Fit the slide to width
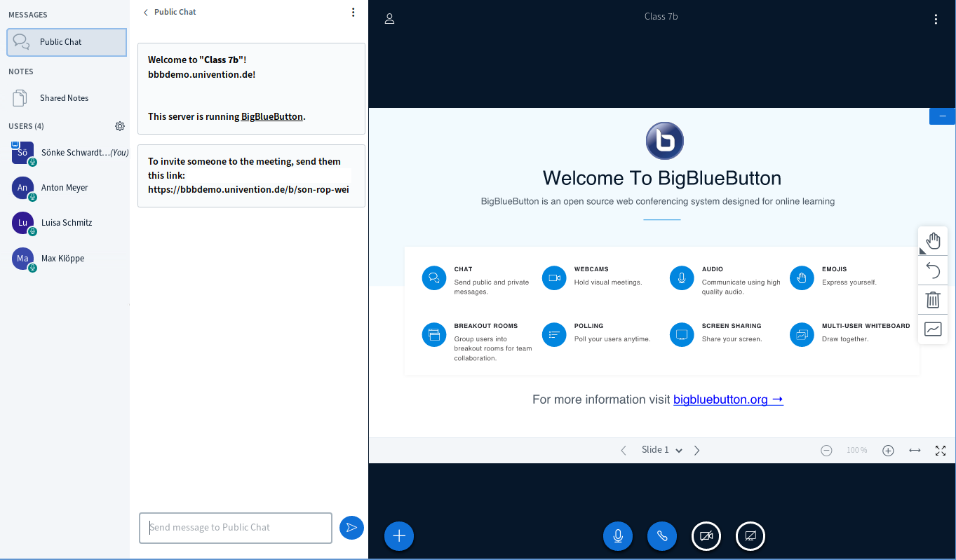 click(915, 451)
